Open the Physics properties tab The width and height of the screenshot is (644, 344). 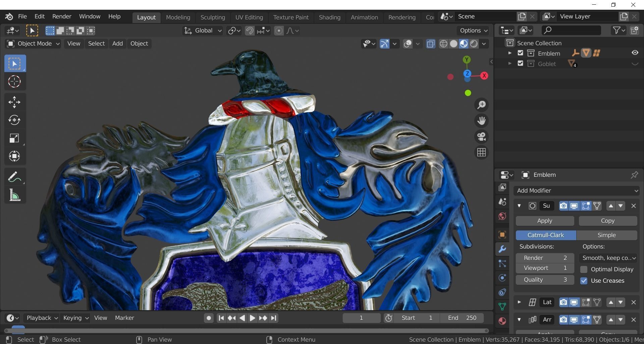[x=502, y=278]
